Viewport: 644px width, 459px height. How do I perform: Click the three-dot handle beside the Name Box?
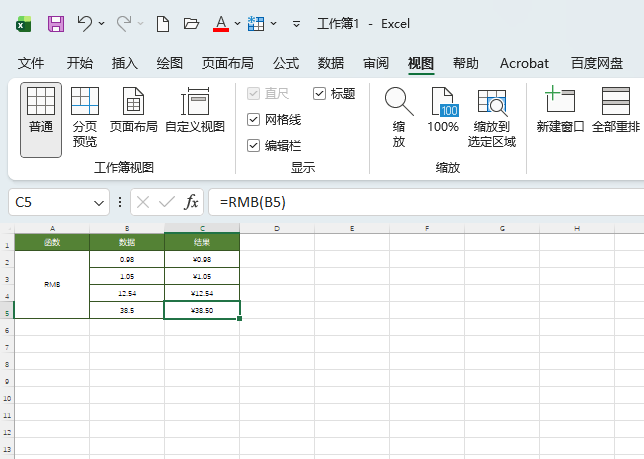coord(120,202)
